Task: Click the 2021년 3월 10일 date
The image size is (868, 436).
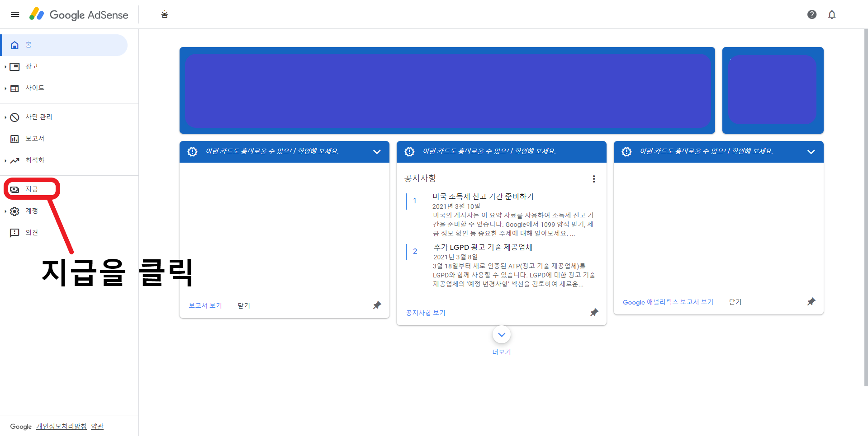Action: [456, 206]
